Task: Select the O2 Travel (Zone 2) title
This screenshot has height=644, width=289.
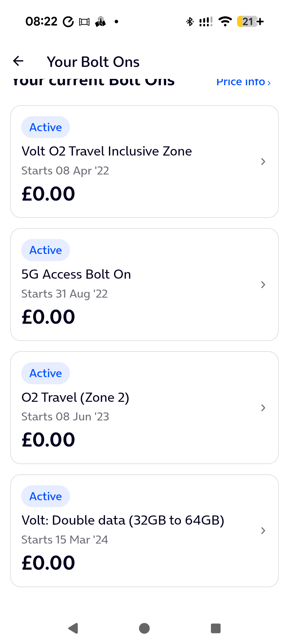Action: click(x=75, y=397)
